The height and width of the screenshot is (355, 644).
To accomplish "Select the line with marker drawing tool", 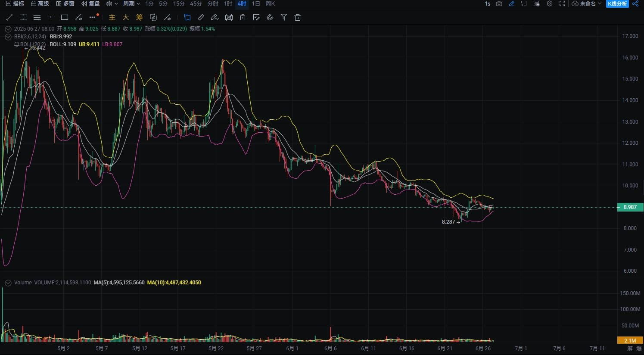I will [78, 17].
